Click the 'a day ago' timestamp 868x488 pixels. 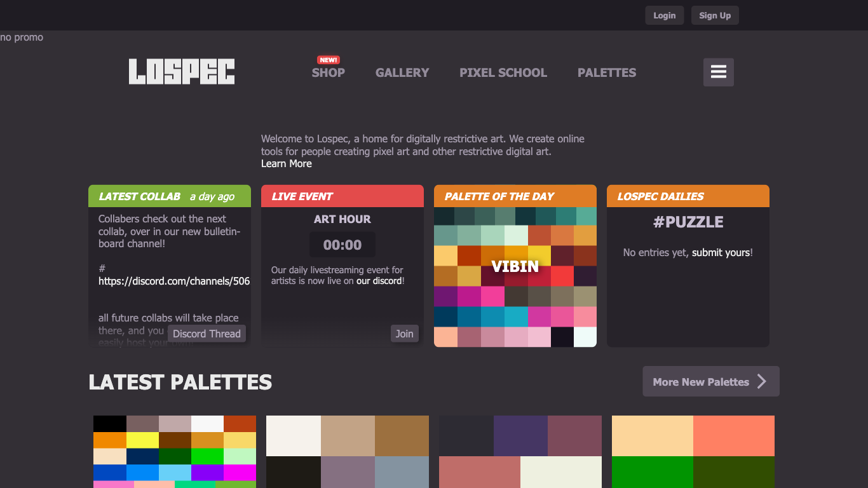coord(212,197)
